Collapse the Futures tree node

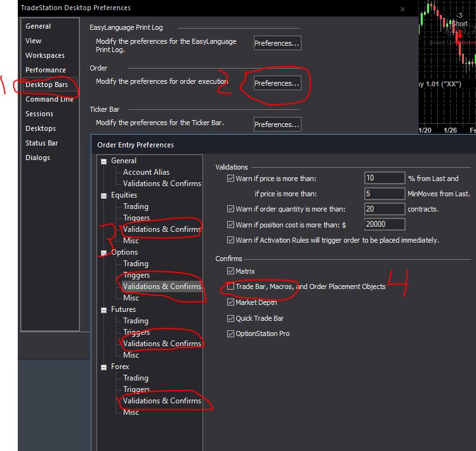[x=104, y=310]
